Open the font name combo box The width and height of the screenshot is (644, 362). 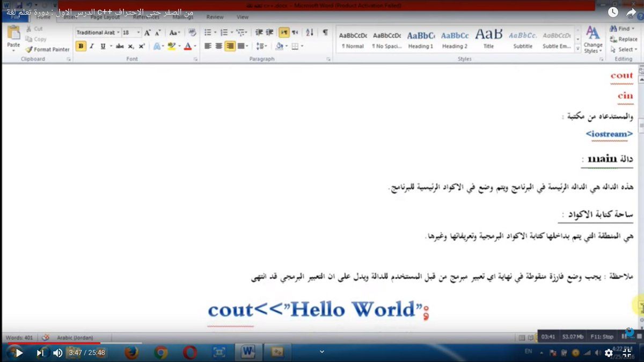tap(98, 33)
